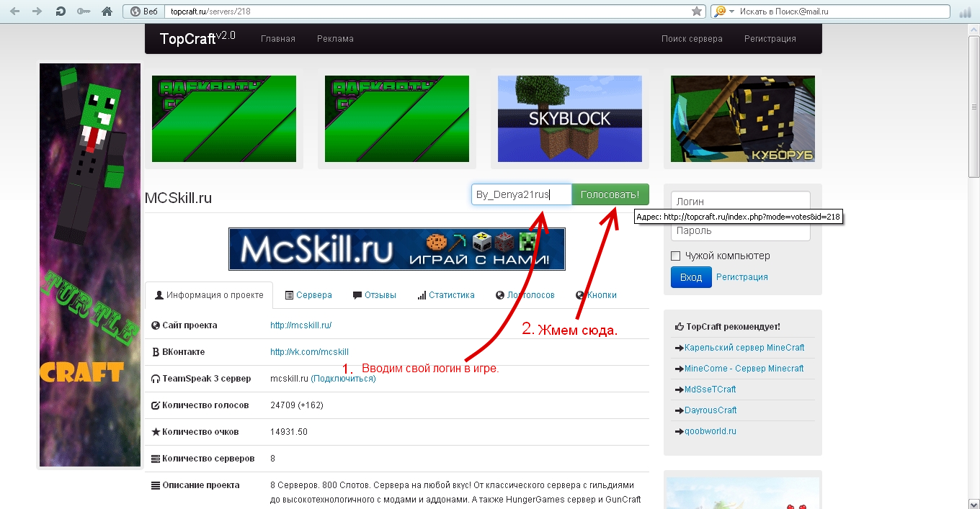Click the MCSkill.ru page heading
This screenshot has height=509, width=980.
pos(179,199)
